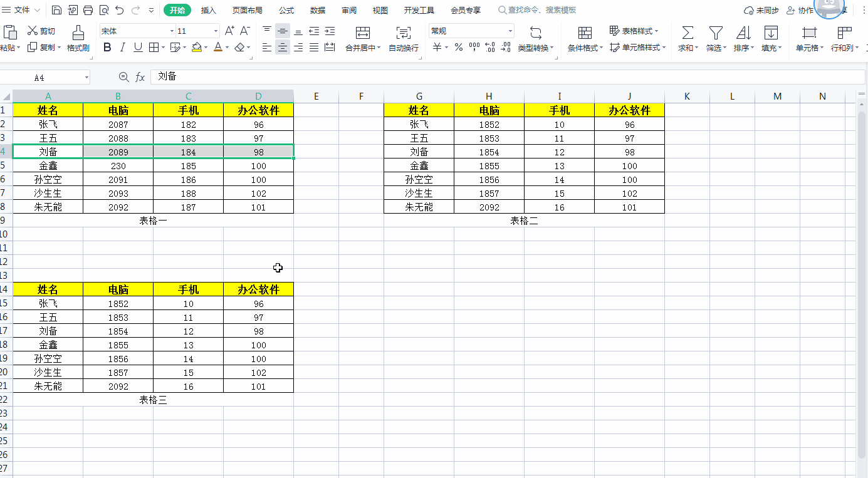Expand the Conditional Formatting (条件格式) dropdown

tap(602, 48)
